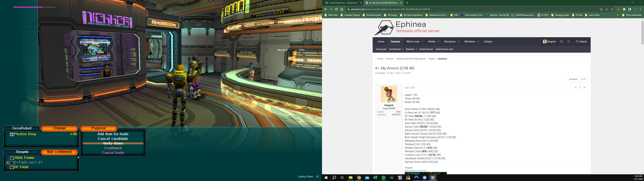The image size is (644, 181).
Task: Open the Trades breadcrumb link
Action: [432, 59]
